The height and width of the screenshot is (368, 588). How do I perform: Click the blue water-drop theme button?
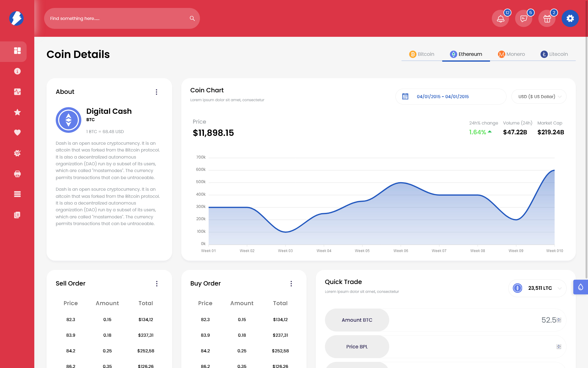[x=580, y=287]
